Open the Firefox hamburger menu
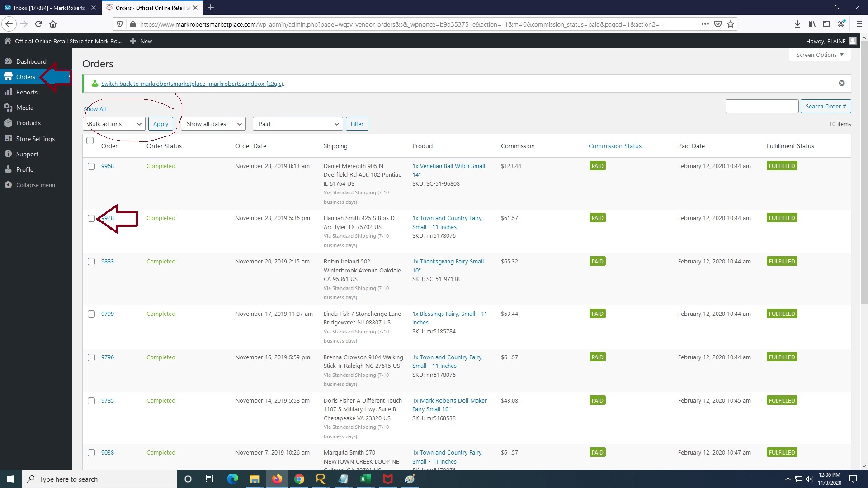 [x=859, y=24]
